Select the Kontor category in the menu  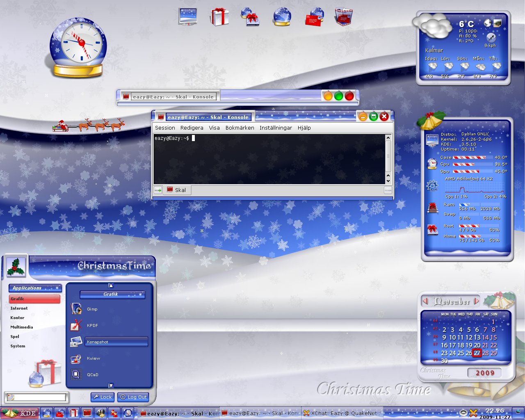[x=34, y=318]
